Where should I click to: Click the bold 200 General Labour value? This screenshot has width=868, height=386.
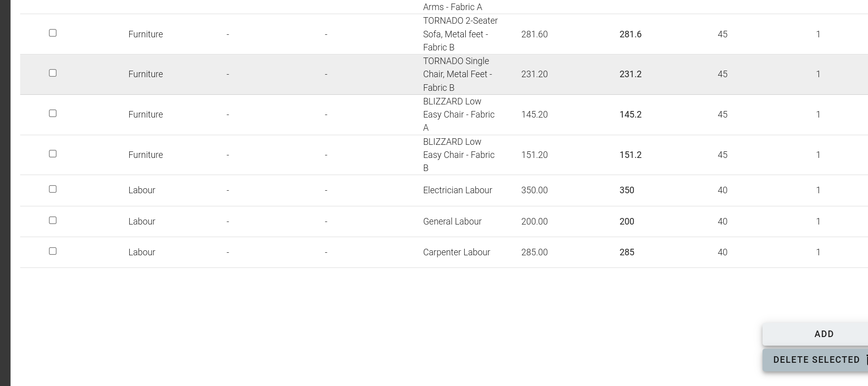[x=627, y=222]
